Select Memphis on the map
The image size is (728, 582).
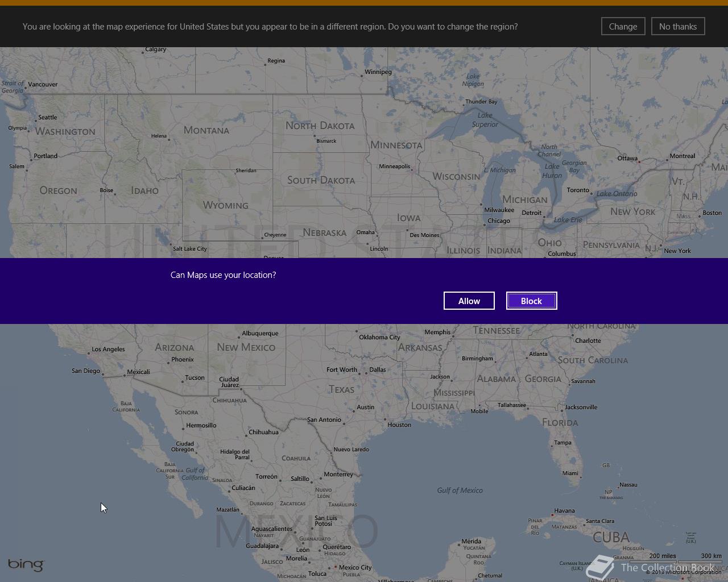pyautogui.click(x=437, y=332)
